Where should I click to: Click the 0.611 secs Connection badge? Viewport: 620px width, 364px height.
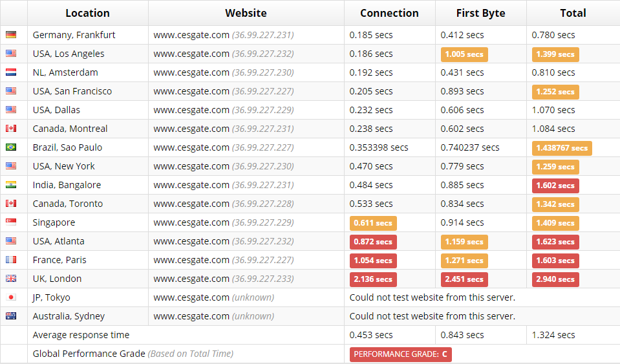[x=373, y=223]
